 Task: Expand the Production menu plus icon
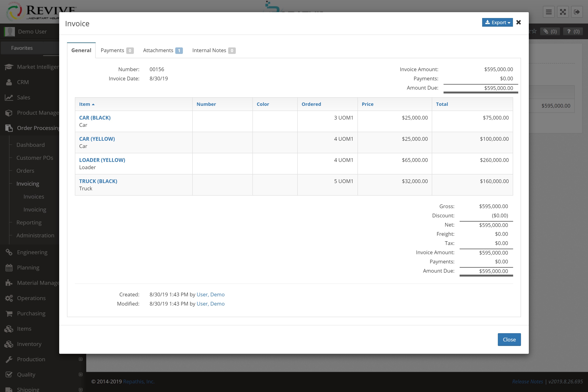click(x=81, y=359)
